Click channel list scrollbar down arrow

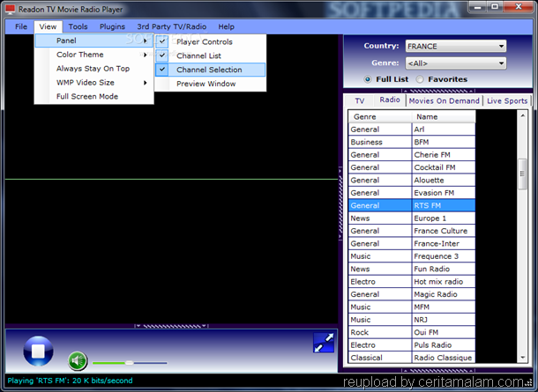tap(522, 358)
